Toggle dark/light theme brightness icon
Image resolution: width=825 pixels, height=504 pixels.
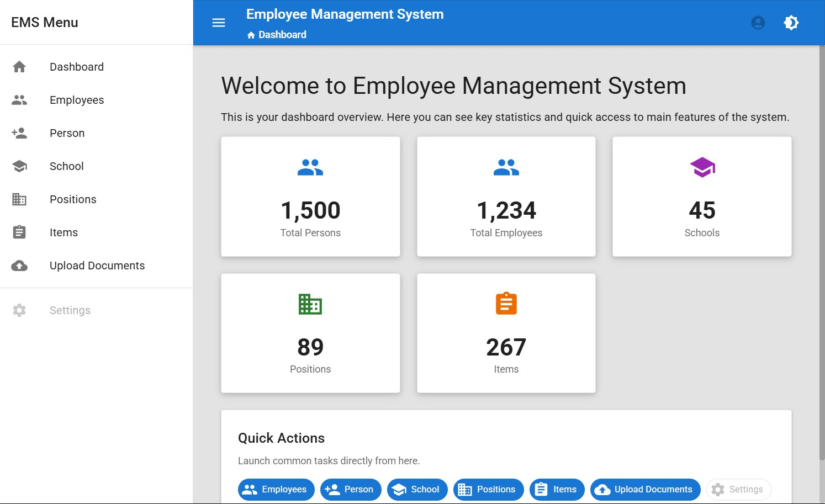(791, 23)
